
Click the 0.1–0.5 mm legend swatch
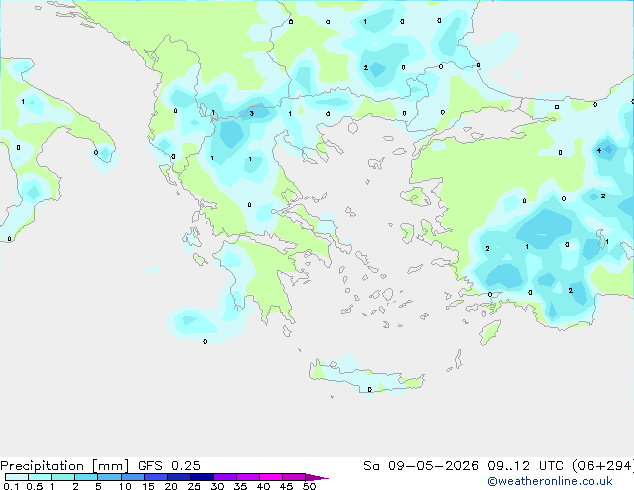click(x=17, y=477)
